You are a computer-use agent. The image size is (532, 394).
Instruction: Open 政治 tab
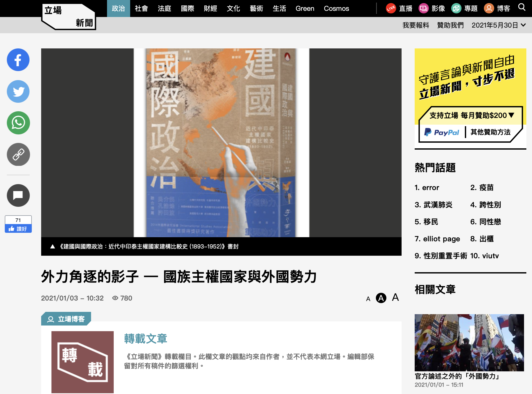tap(118, 8)
